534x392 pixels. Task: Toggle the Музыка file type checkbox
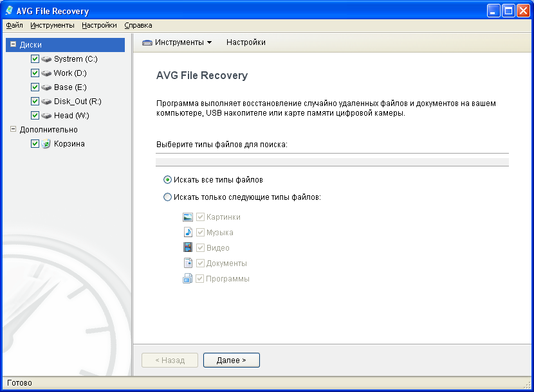[200, 233]
